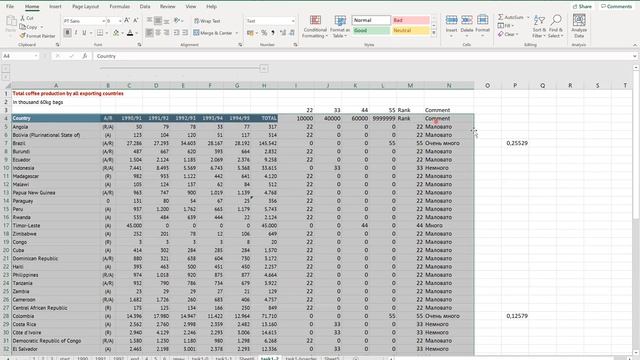Apply cell borders

click(x=100, y=33)
